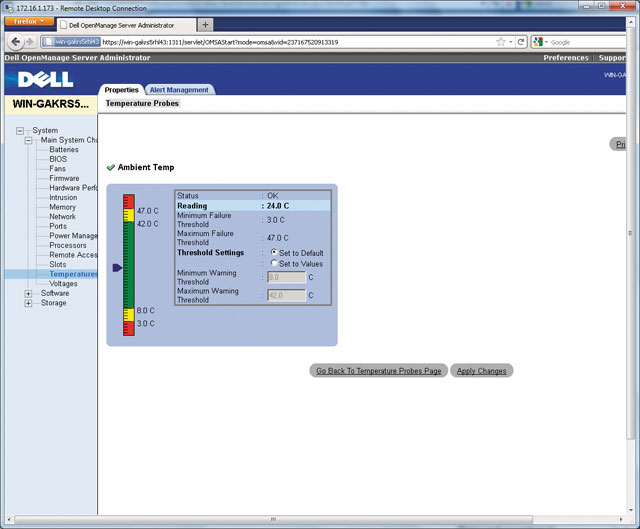Select Network in the tree
The width and height of the screenshot is (640, 529).
click(x=62, y=217)
